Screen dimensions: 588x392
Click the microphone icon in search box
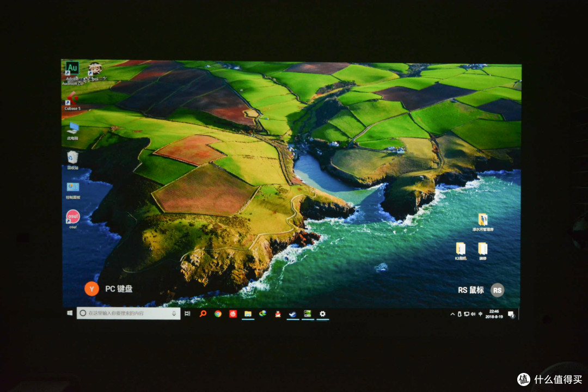(x=174, y=313)
